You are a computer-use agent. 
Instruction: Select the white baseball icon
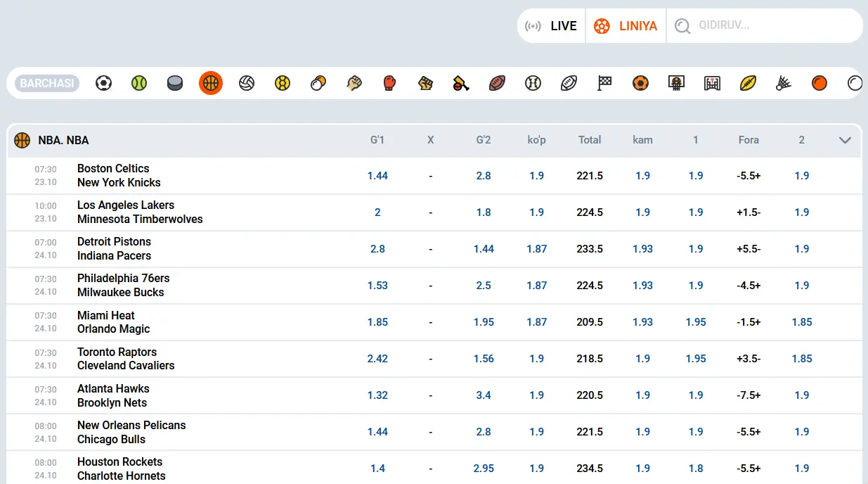[x=533, y=83]
